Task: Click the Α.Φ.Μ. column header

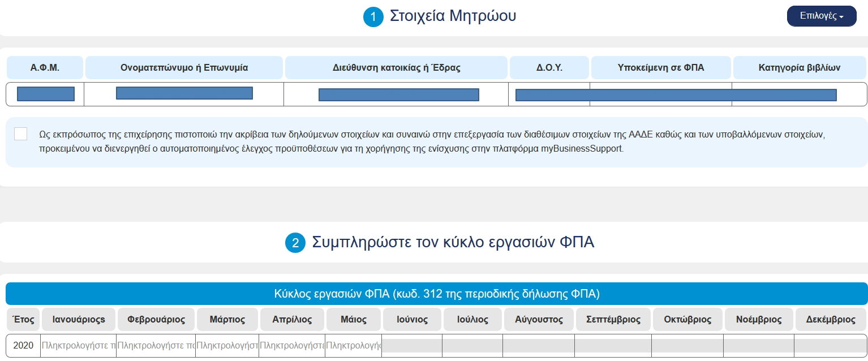Action: pyautogui.click(x=45, y=68)
